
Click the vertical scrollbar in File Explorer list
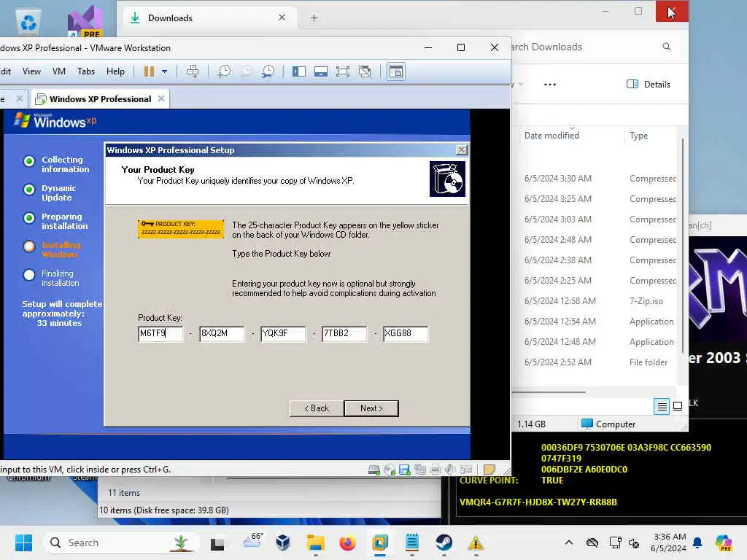(x=683, y=245)
